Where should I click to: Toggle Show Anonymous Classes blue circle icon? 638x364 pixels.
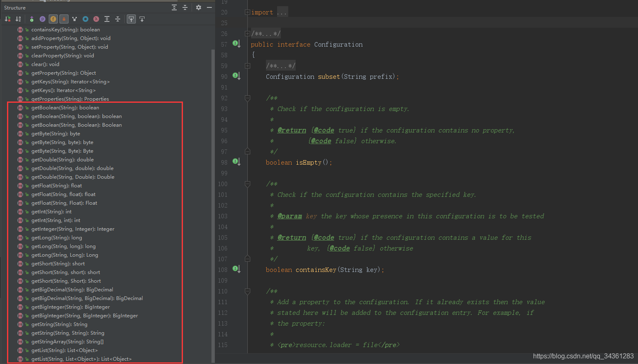pyautogui.click(x=85, y=19)
